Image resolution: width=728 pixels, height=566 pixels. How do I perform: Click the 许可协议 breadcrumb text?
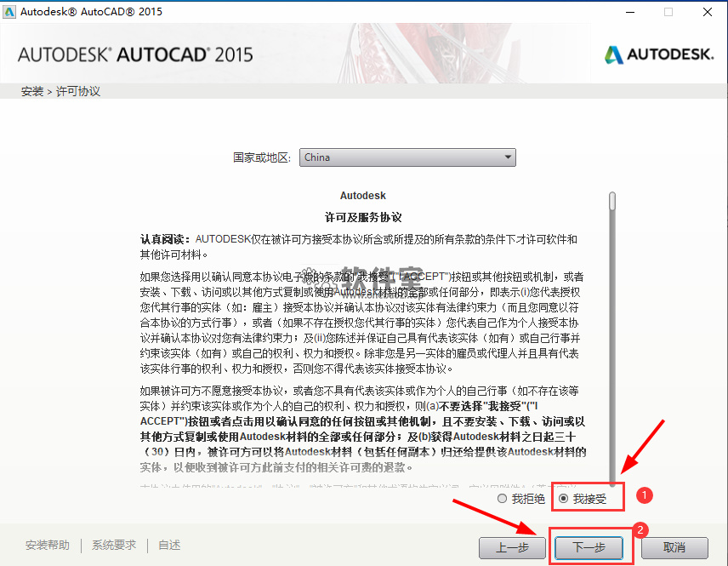point(78,91)
